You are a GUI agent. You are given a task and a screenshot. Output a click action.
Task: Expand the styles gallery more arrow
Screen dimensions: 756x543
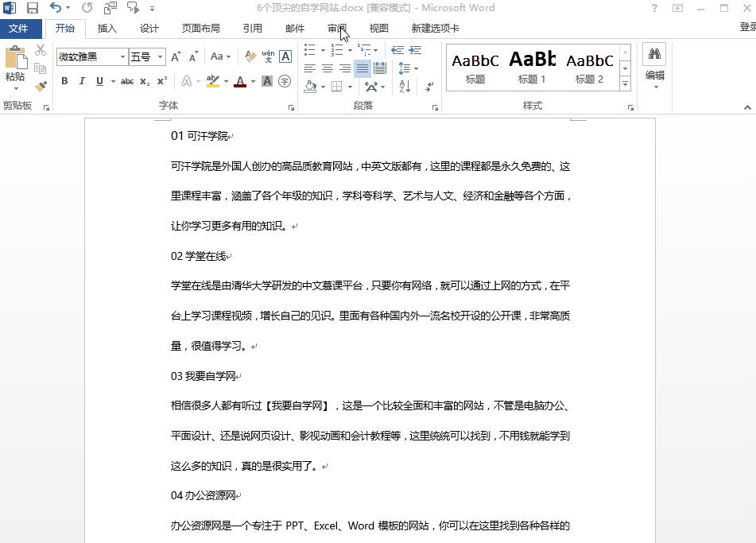tap(626, 83)
